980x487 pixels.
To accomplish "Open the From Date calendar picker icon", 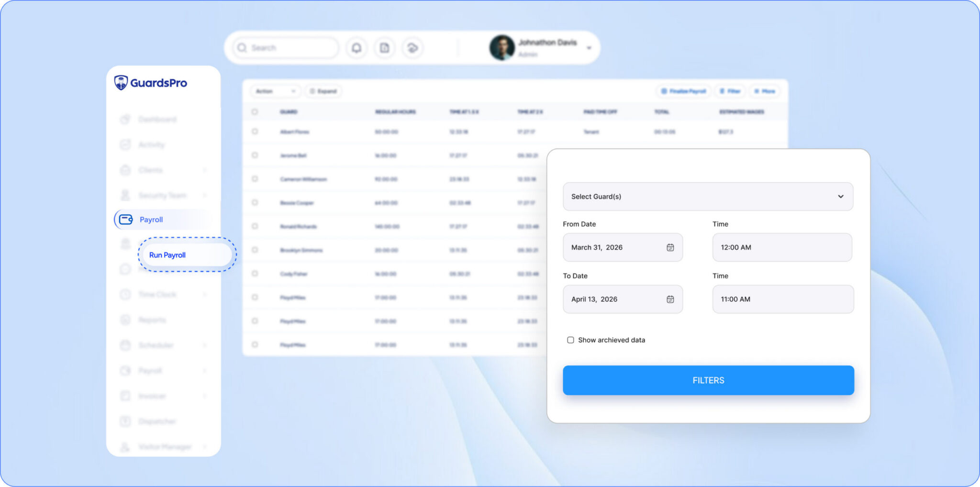I will 670,247.
